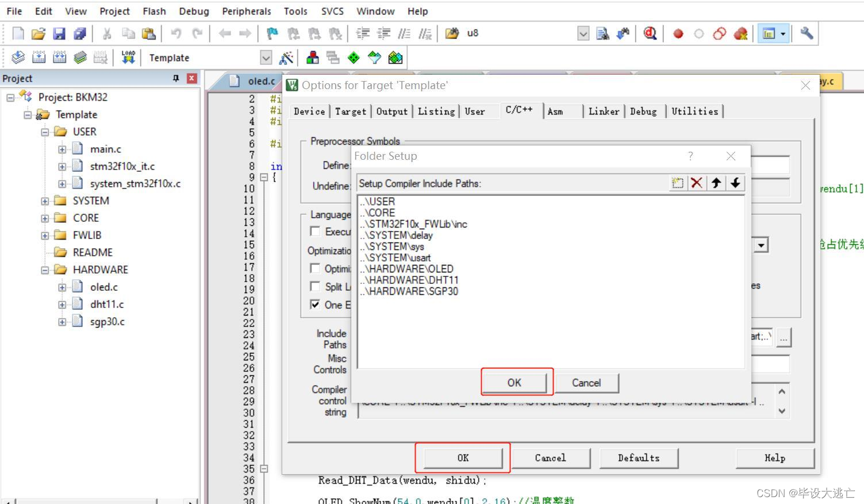
Task: Toggle the Split Load and Store checkbox
Action: tap(315, 286)
